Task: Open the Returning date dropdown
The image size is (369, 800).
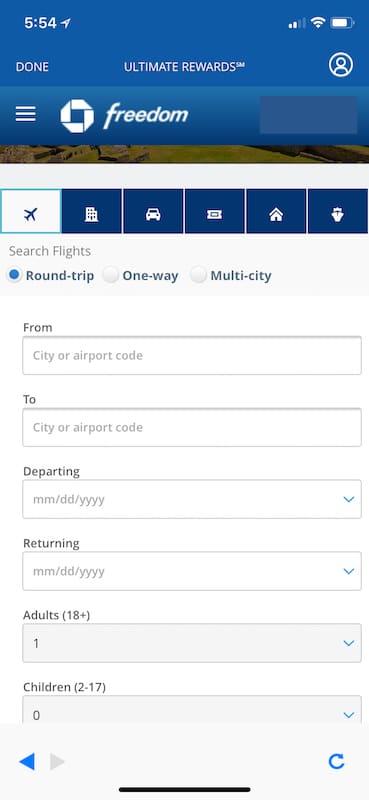Action: (192, 571)
